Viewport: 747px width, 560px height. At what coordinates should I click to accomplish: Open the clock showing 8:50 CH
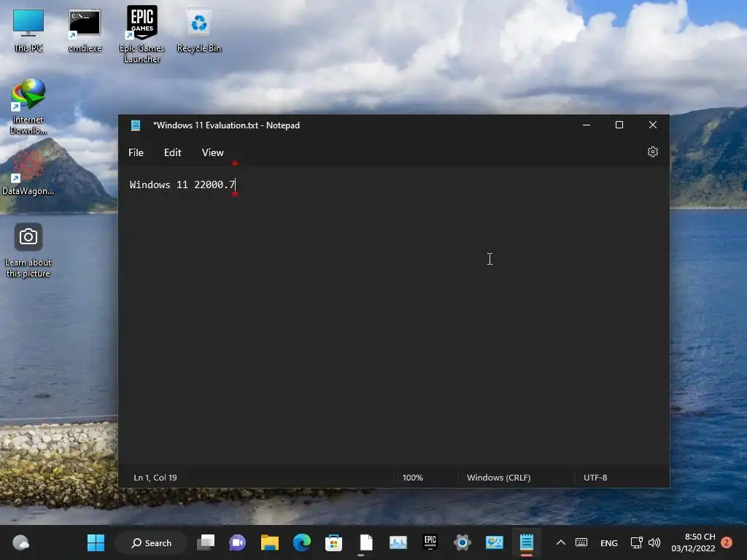point(693,542)
